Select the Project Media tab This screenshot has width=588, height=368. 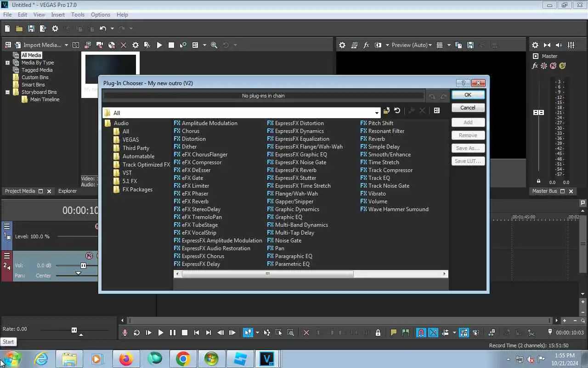tap(20, 191)
